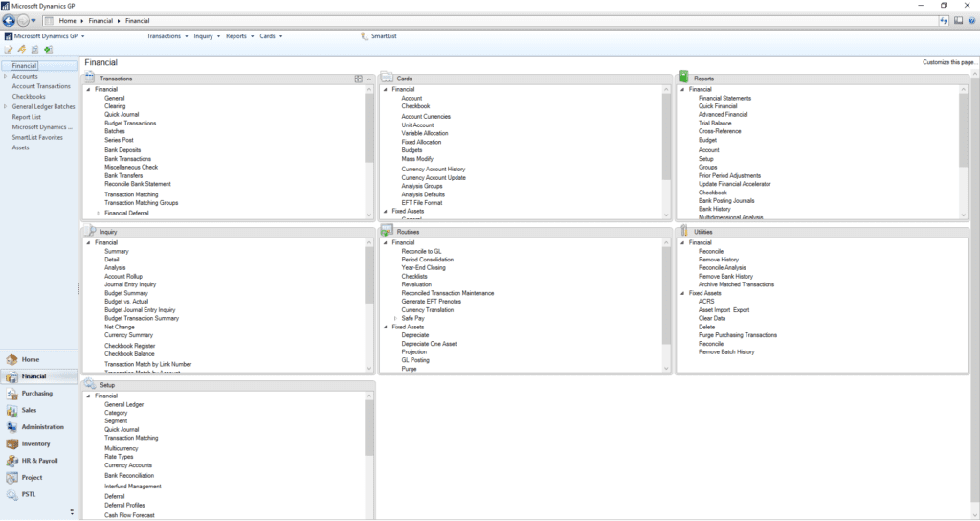This screenshot has width=980, height=521.
Task: Expand General Ledger Batches sidebar node
Action: coord(6,107)
